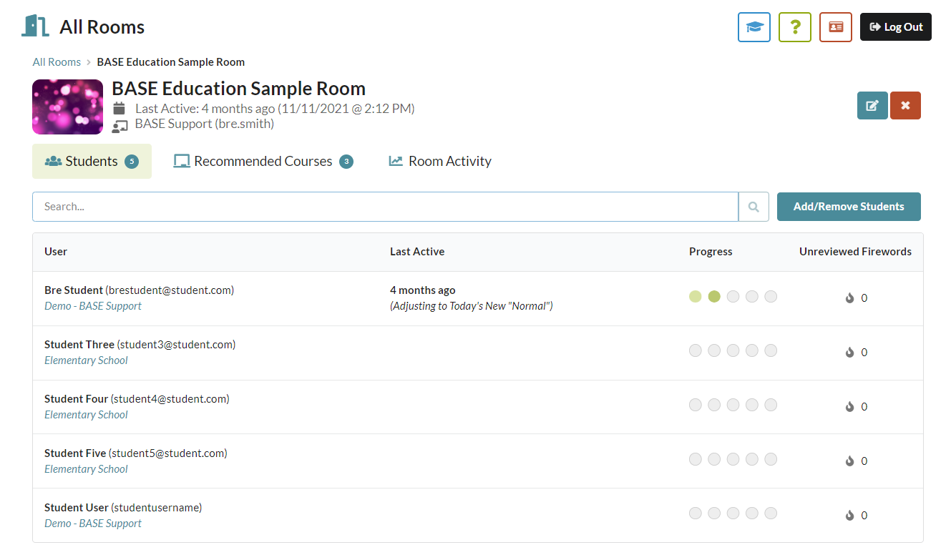Click Elementary School under Student Five
The width and height of the screenshot is (946, 560).
(x=86, y=469)
